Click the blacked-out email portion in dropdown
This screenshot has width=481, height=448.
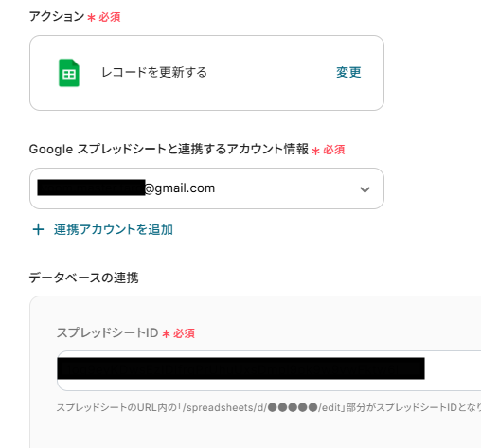[91, 188]
